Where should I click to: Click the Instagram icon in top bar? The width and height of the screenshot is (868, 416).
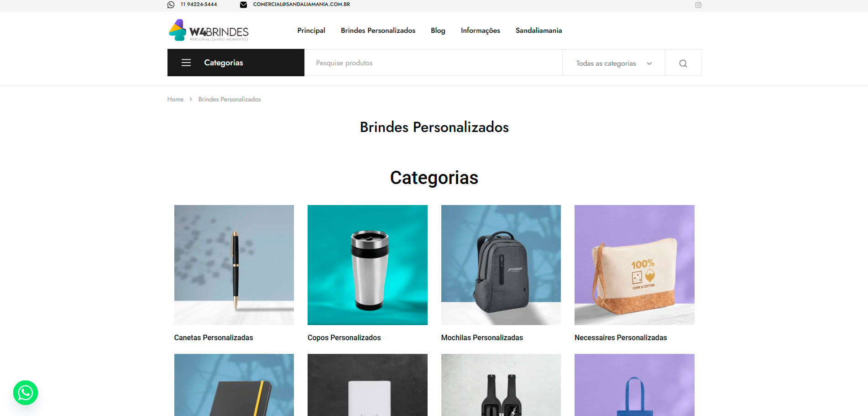tap(698, 5)
